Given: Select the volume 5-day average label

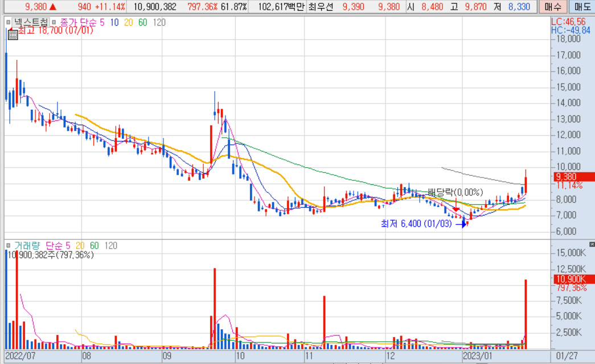Looking at the screenshot, I should pos(68,246).
